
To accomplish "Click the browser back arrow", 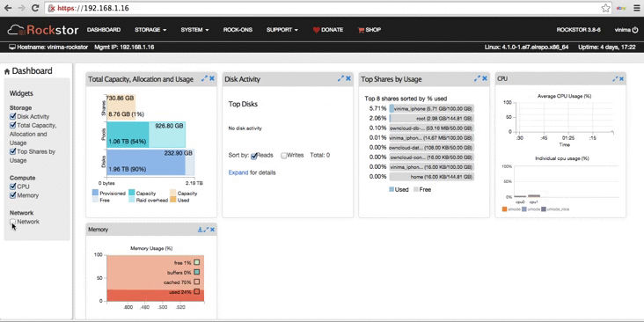I will [8, 8].
